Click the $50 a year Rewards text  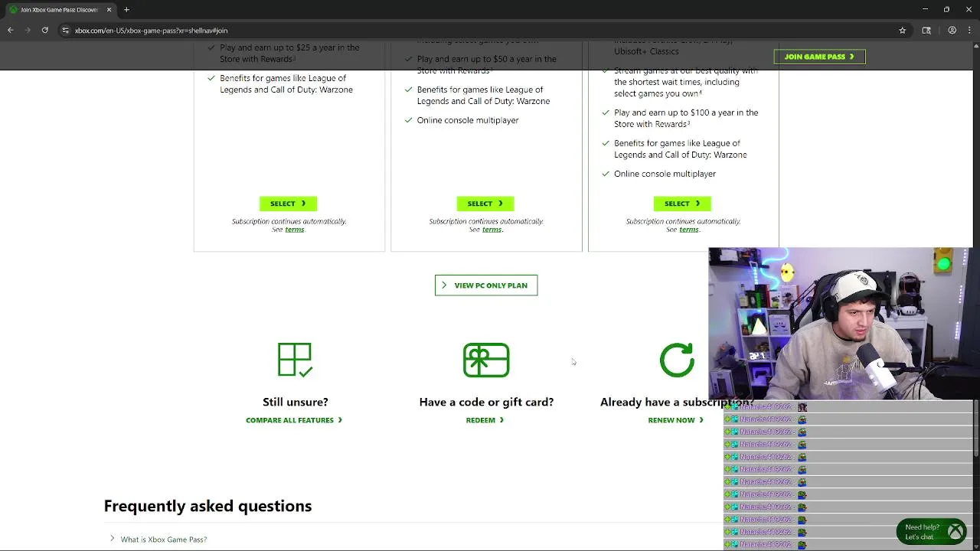click(x=487, y=64)
